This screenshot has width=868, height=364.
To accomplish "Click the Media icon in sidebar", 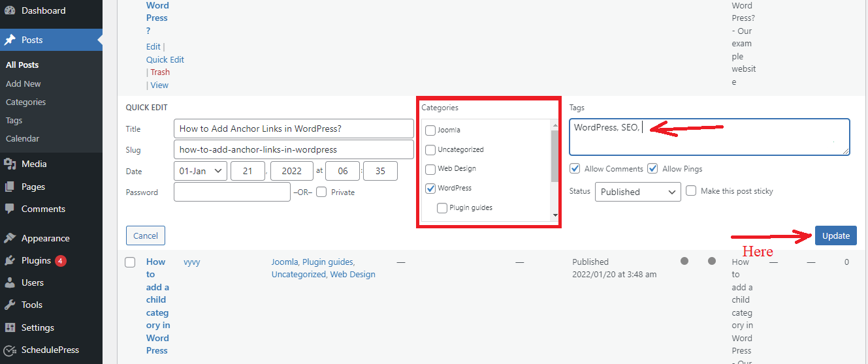I will click(x=10, y=164).
